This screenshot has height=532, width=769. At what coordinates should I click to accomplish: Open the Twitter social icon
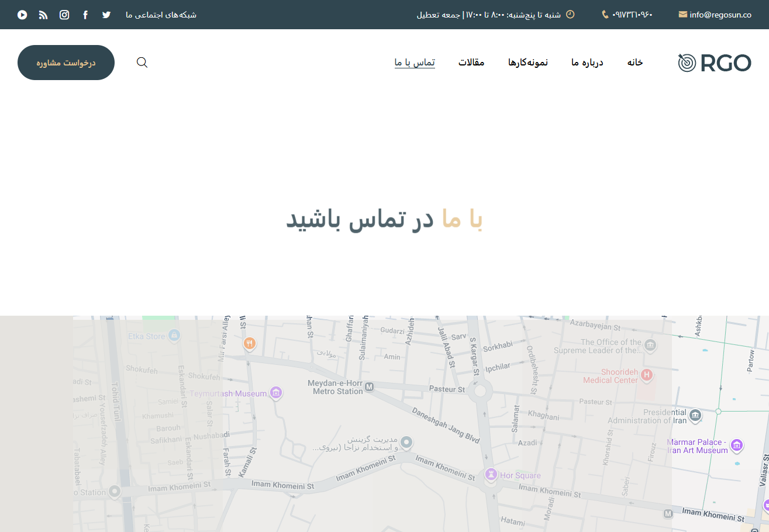pyautogui.click(x=106, y=15)
